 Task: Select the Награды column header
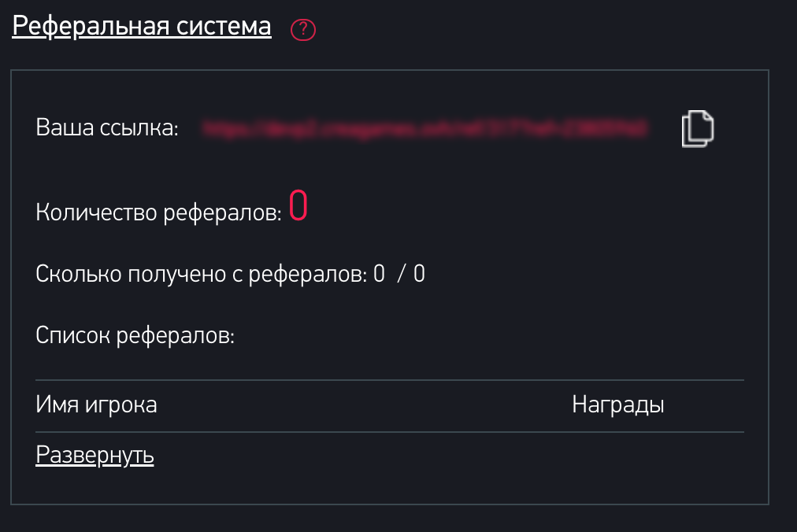[618, 405]
